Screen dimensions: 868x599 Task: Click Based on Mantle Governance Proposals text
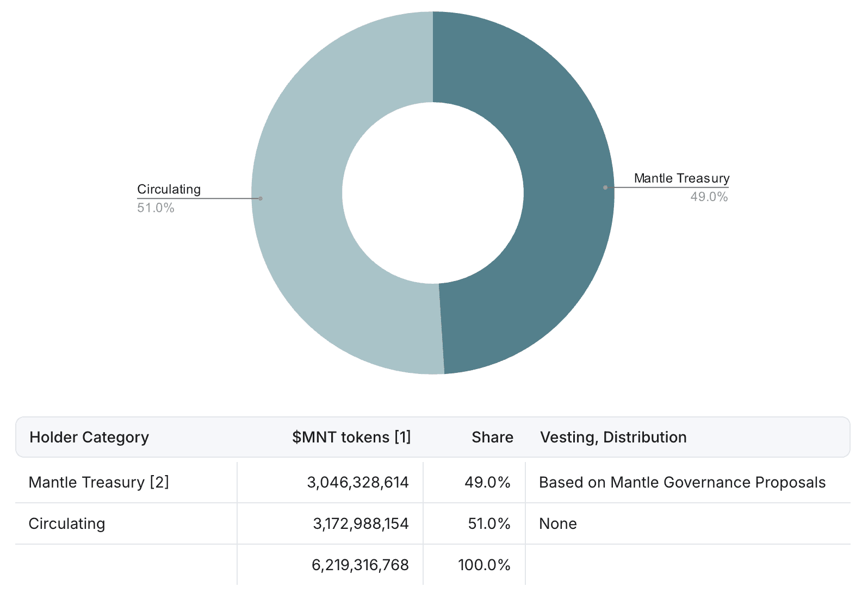pyautogui.click(x=682, y=482)
